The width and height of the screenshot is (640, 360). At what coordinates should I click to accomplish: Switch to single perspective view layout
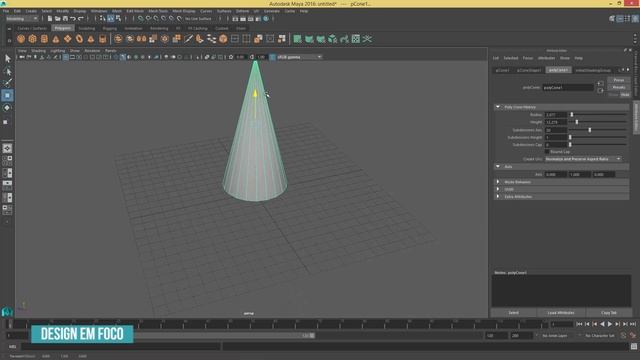7,149
